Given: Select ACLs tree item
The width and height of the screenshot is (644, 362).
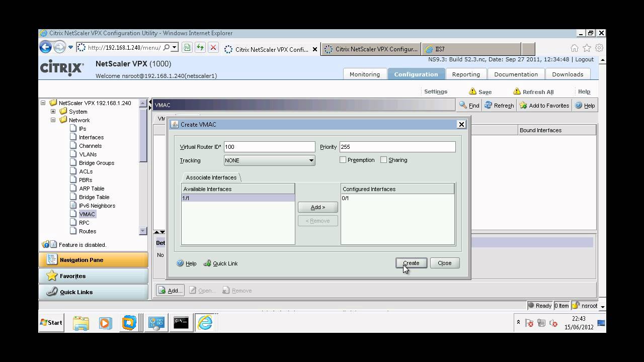Looking at the screenshot, I should coord(86,171).
